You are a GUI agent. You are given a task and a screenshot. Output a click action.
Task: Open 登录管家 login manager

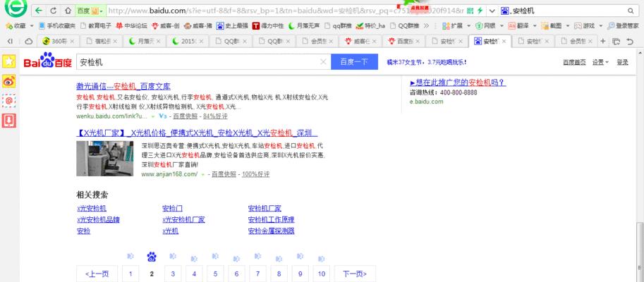pyautogui.click(x=623, y=25)
